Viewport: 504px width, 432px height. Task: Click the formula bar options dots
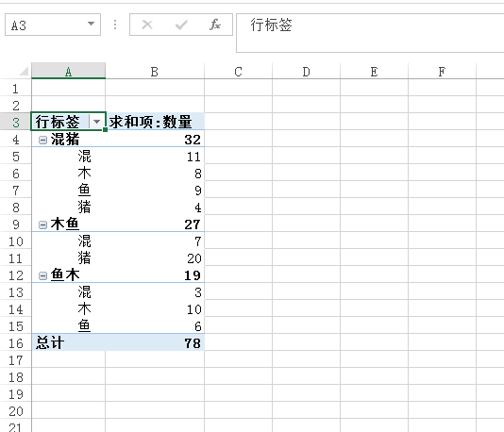[x=115, y=25]
